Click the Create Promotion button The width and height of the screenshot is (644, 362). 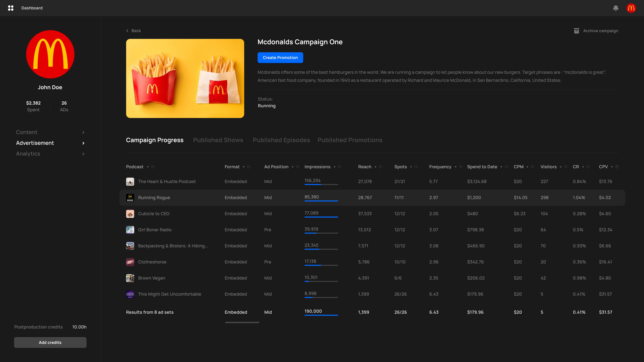[x=280, y=58]
